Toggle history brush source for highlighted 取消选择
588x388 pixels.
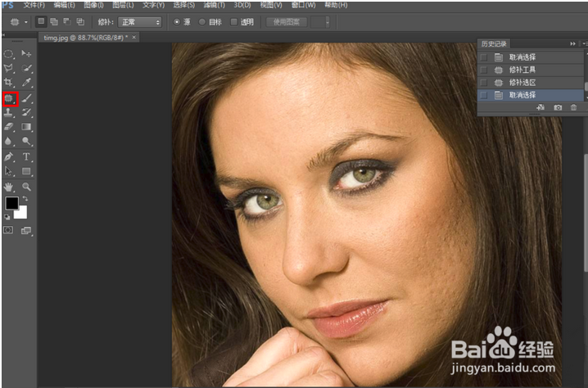(x=484, y=95)
